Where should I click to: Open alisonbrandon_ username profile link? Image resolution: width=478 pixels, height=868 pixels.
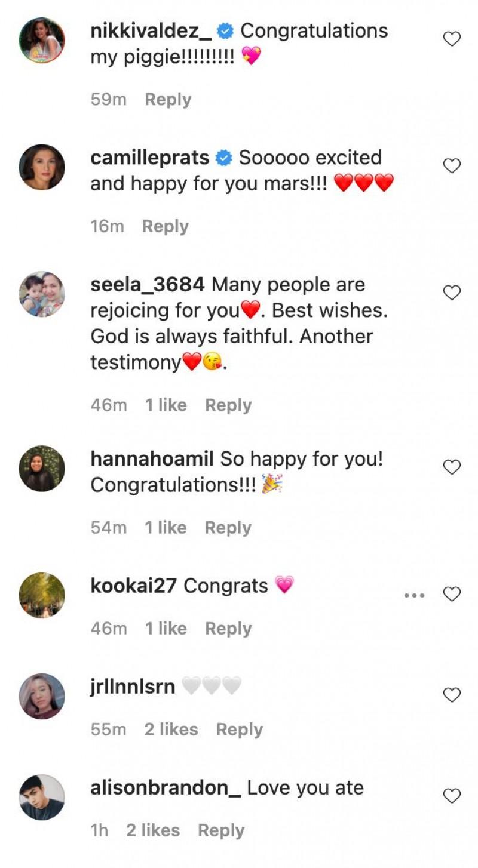[x=166, y=788]
